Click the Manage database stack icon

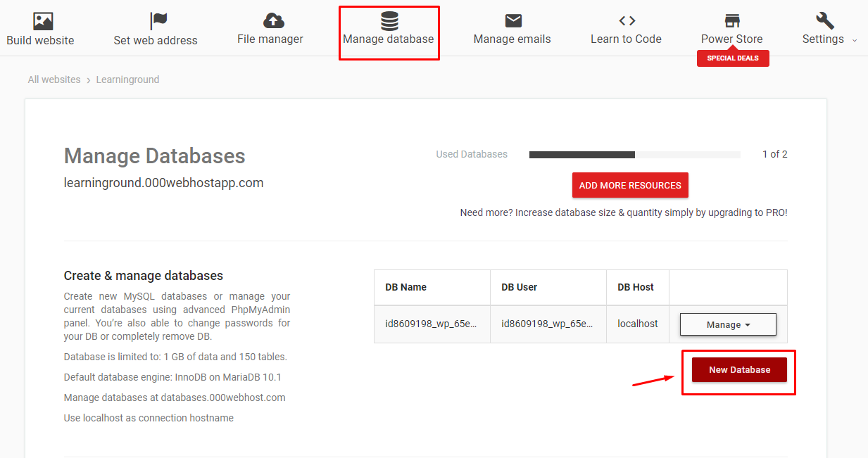point(389,20)
